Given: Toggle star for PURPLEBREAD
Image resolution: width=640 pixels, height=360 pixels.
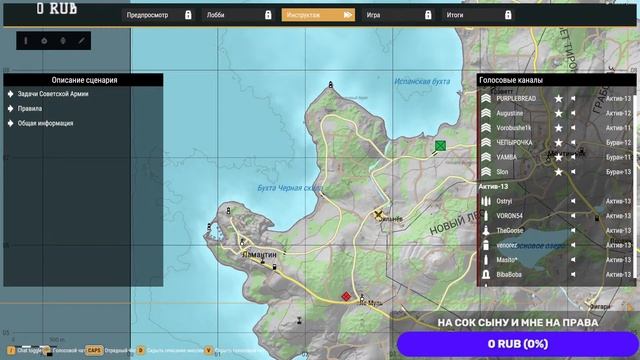Looking at the screenshot, I should point(558,98).
